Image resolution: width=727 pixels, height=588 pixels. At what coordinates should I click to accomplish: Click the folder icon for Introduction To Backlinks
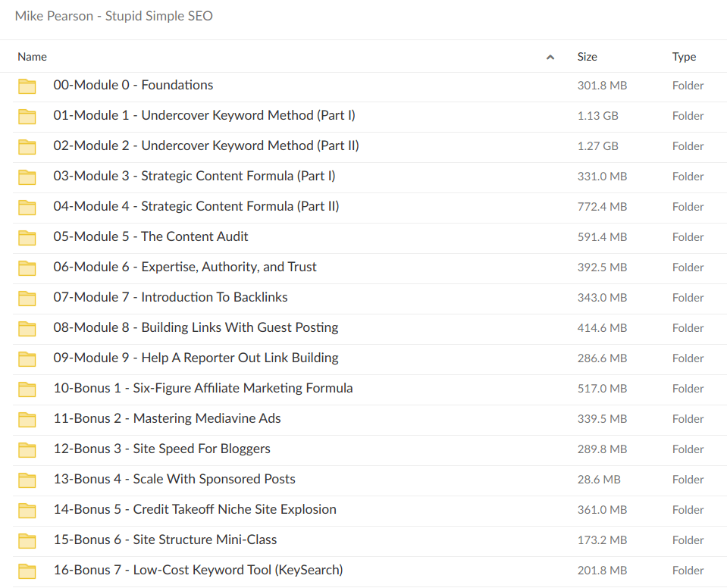click(x=27, y=298)
